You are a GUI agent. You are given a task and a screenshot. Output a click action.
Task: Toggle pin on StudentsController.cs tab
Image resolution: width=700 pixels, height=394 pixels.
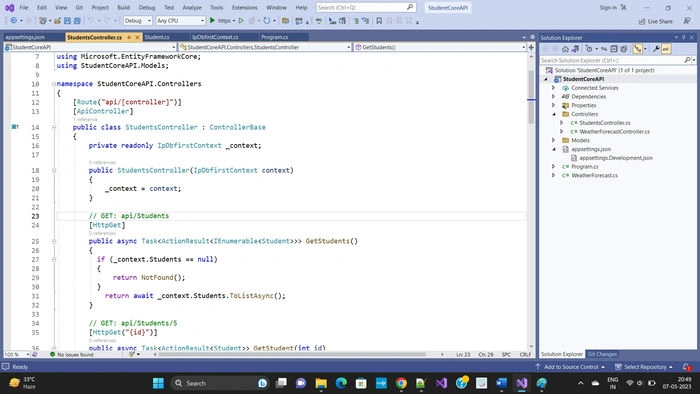tap(129, 37)
